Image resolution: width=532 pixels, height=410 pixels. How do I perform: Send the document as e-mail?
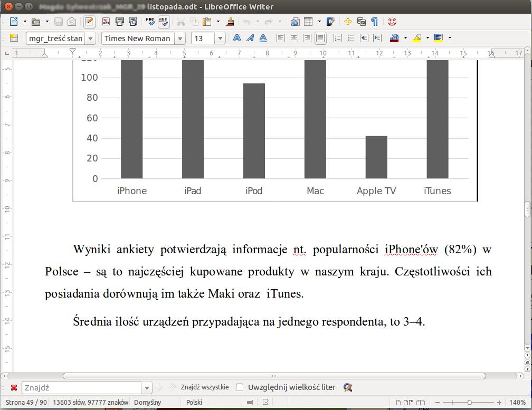pyautogui.click(x=72, y=22)
